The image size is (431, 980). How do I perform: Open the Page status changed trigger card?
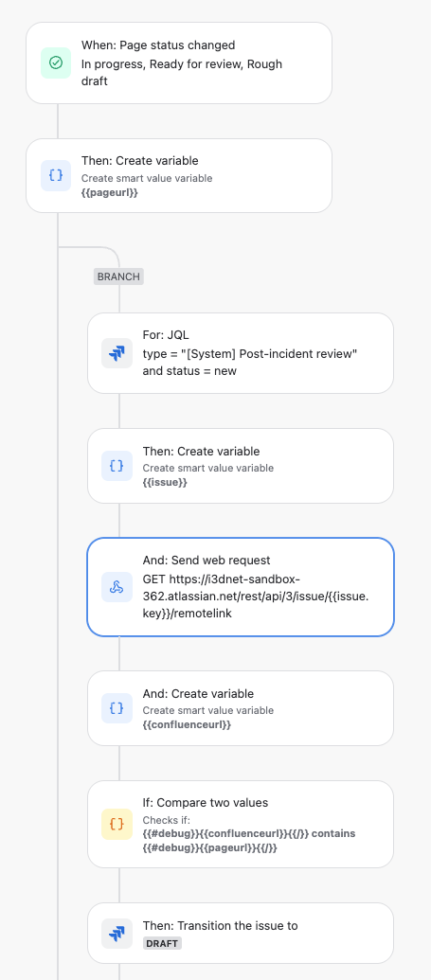pos(179,63)
